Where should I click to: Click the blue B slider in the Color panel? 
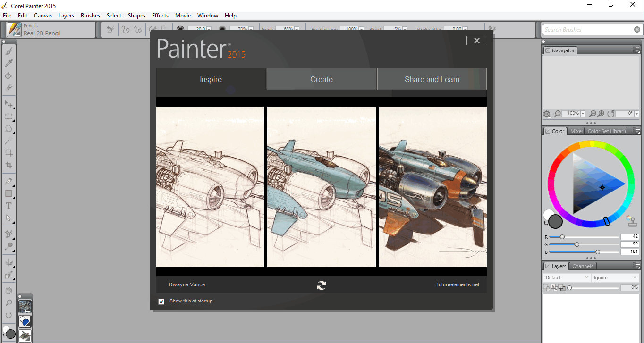(x=584, y=252)
